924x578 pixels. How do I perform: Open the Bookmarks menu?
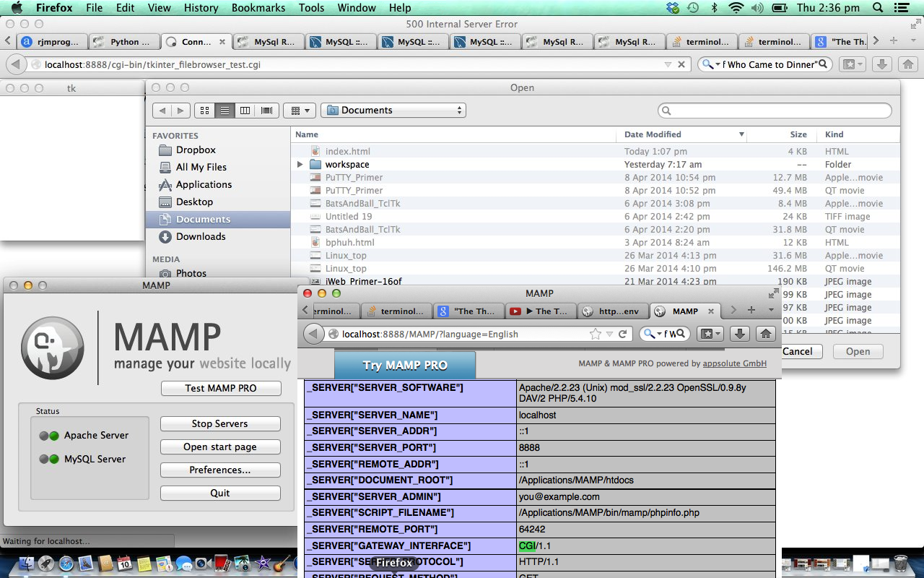point(258,8)
